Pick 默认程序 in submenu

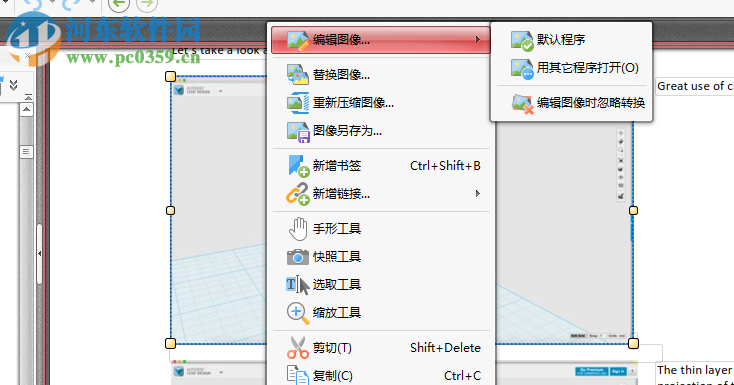(x=571, y=40)
